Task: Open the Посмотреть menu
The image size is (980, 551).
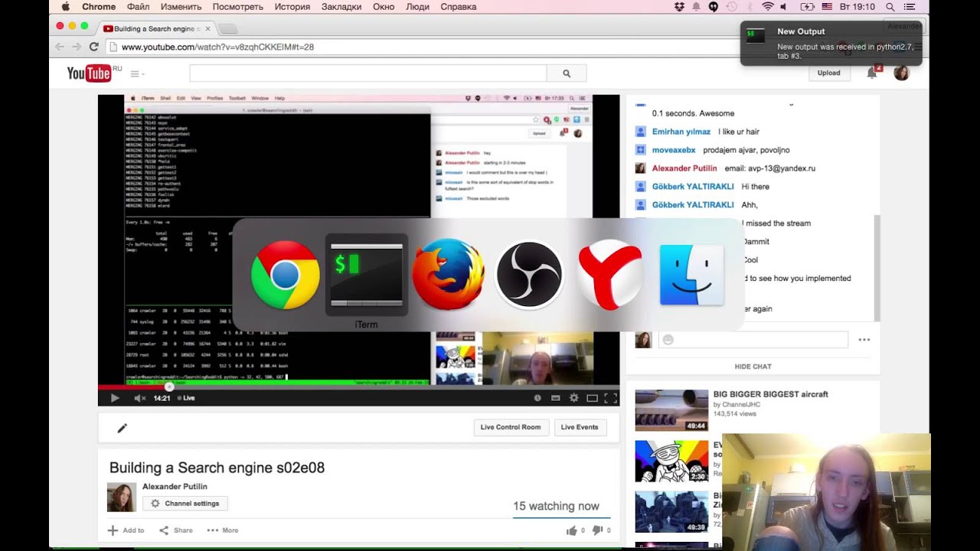Action: pos(238,7)
